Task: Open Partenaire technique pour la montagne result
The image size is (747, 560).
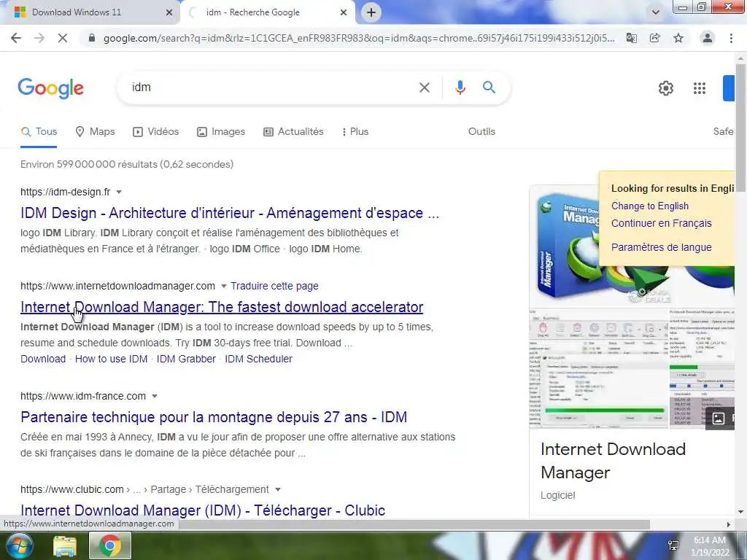Action: click(x=214, y=417)
